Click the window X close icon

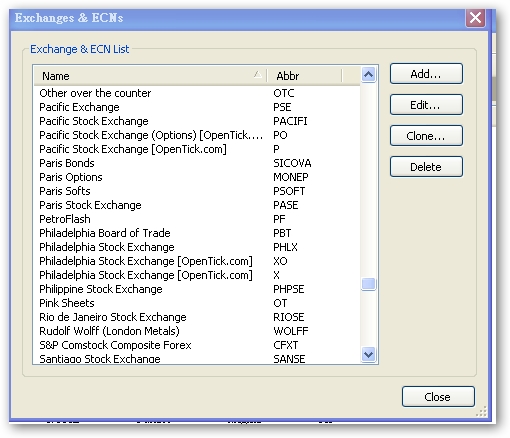[x=475, y=18]
